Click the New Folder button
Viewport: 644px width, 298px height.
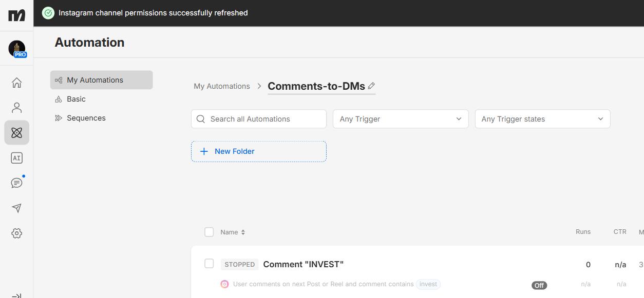(259, 151)
